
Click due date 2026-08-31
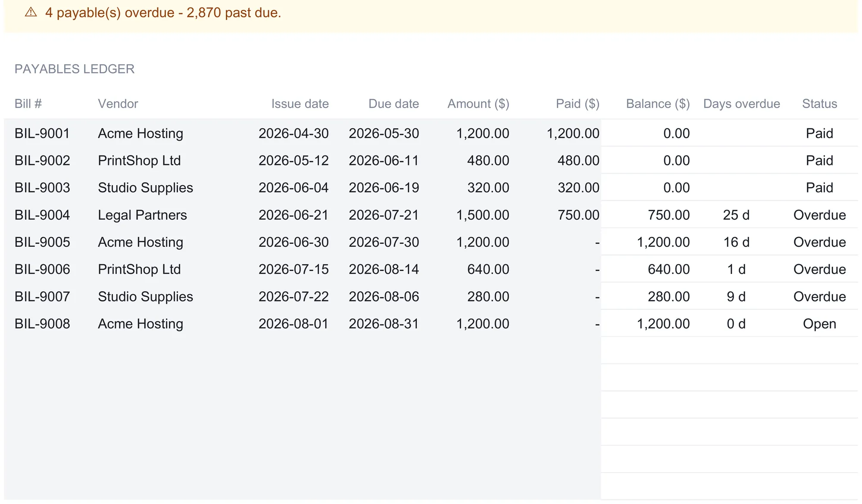384,324
